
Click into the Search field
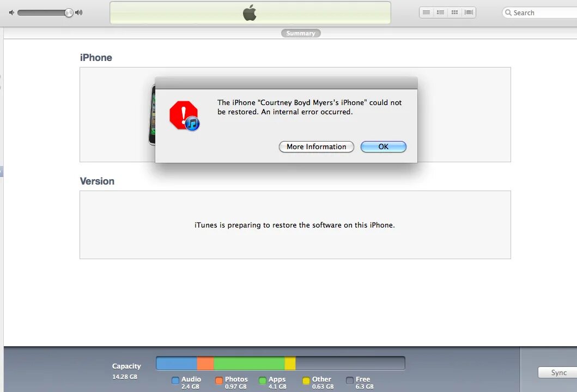point(539,13)
